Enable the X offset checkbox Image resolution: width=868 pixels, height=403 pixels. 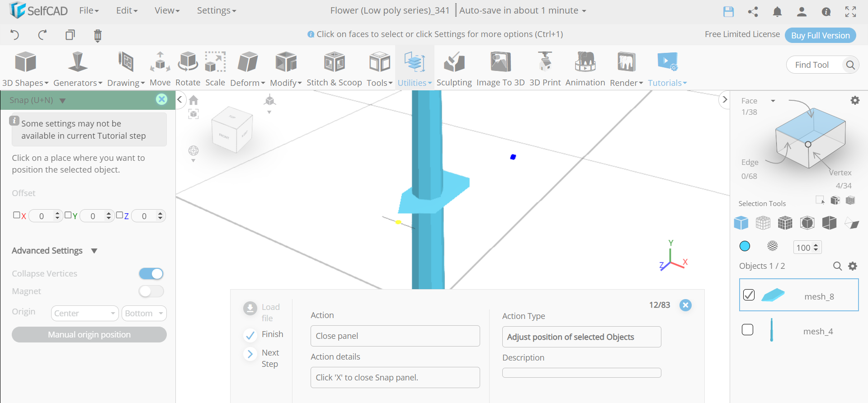click(x=16, y=215)
